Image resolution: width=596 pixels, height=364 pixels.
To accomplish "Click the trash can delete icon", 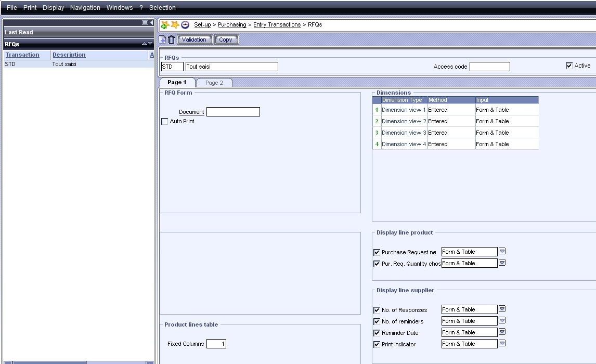I will pos(171,40).
